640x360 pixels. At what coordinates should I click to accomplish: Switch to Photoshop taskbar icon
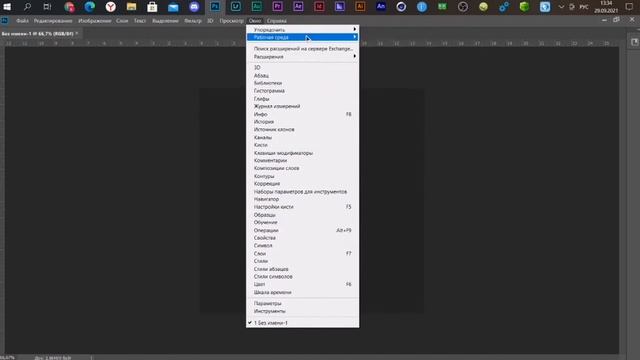click(215, 7)
